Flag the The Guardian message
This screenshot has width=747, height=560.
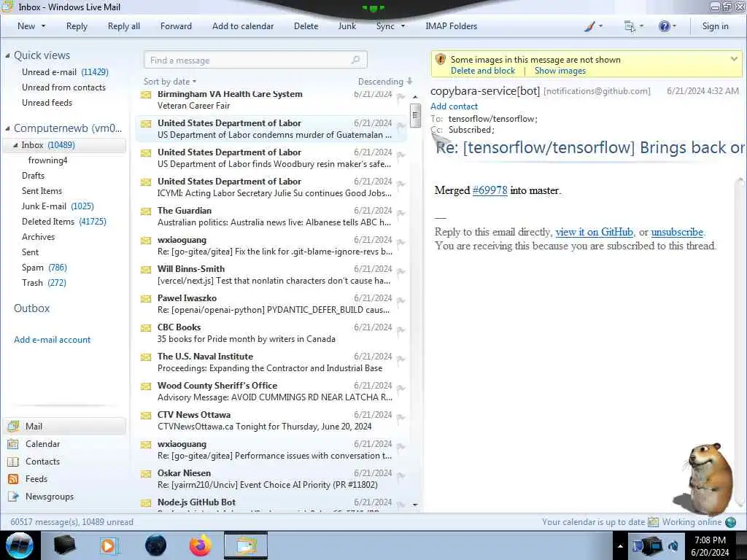point(400,214)
